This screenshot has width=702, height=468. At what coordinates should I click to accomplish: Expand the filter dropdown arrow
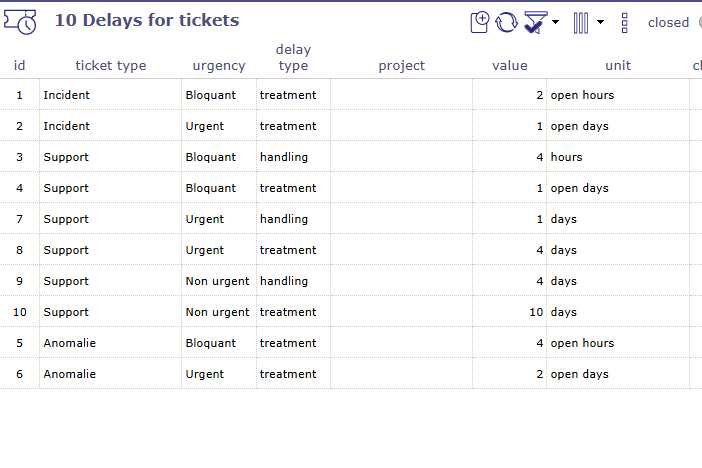pyautogui.click(x=556, y=21)
